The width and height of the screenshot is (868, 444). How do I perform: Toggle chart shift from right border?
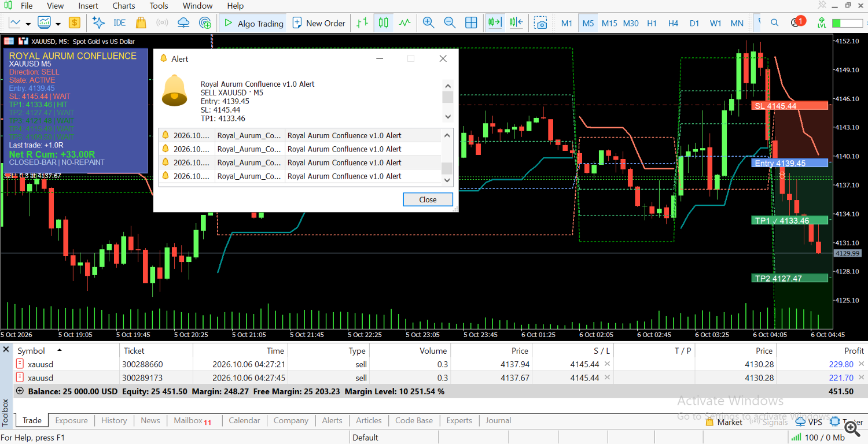click(516, 23)
